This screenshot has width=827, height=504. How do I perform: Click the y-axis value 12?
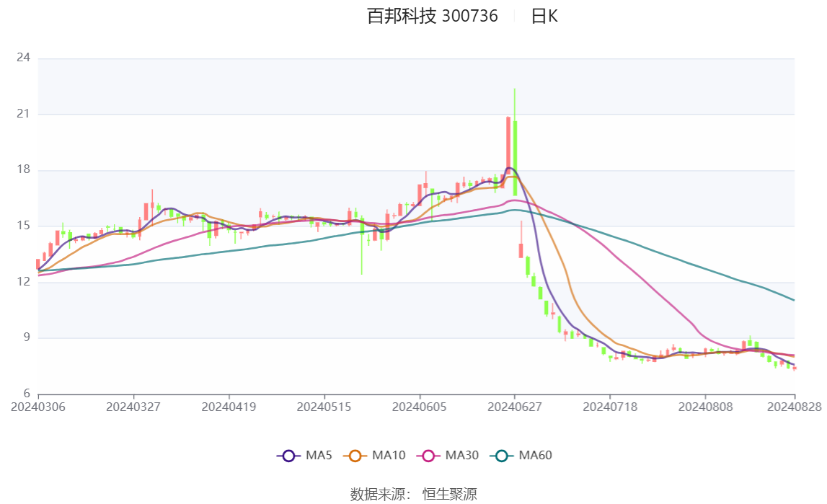point(23,281)
